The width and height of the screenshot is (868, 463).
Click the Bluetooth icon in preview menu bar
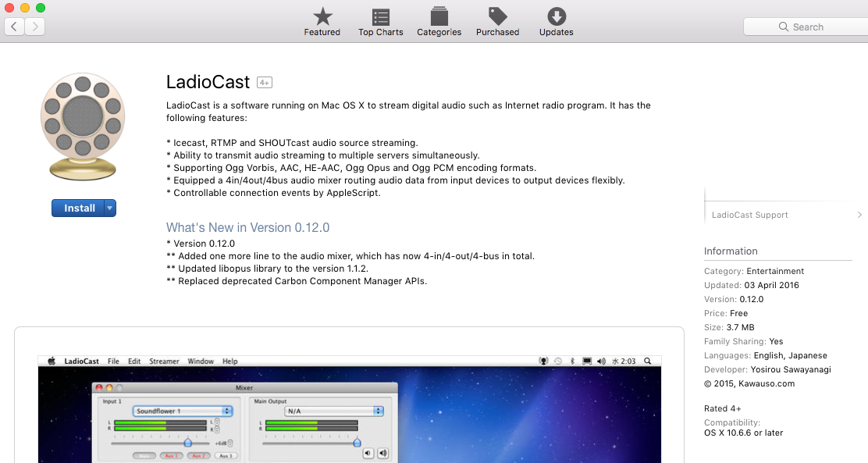pos(572,361)
